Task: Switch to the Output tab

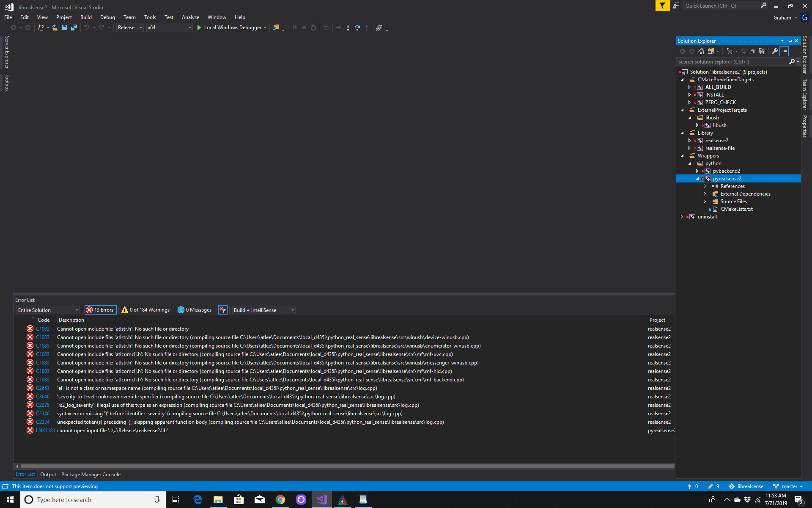Action: pos(48,475)
